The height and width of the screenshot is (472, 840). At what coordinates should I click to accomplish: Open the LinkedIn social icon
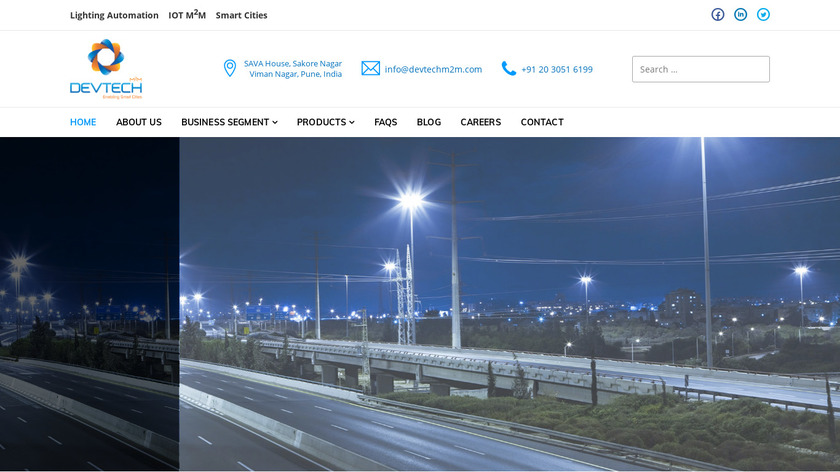(x=740, y=14)
